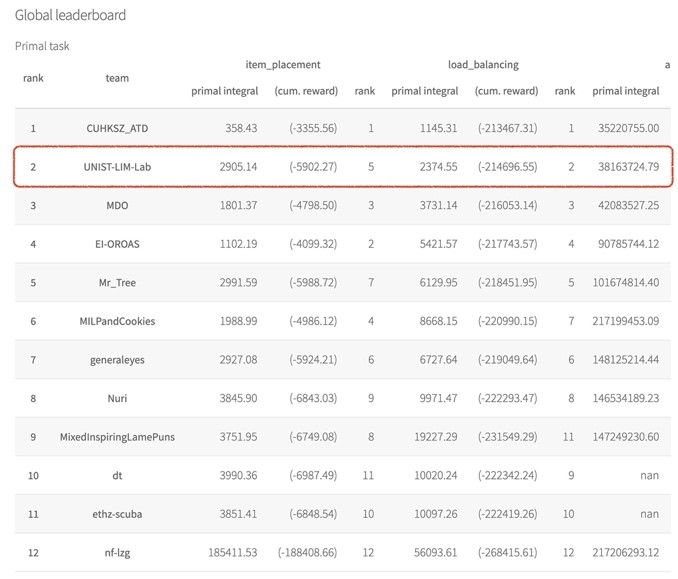
Task: Select the Nuri team row
Action: (117, 398)
